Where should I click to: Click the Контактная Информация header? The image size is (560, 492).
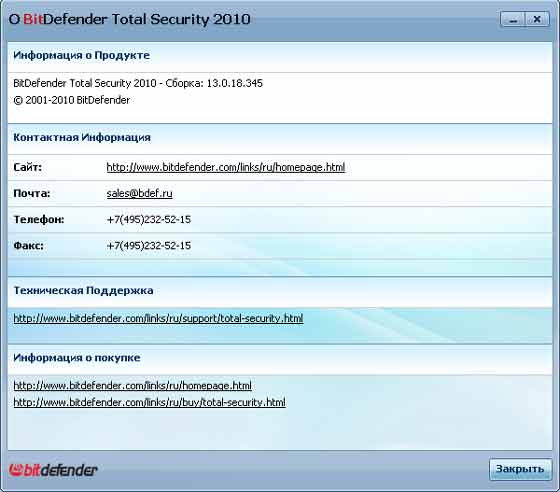pyautogui.click(x=82, y=137)
